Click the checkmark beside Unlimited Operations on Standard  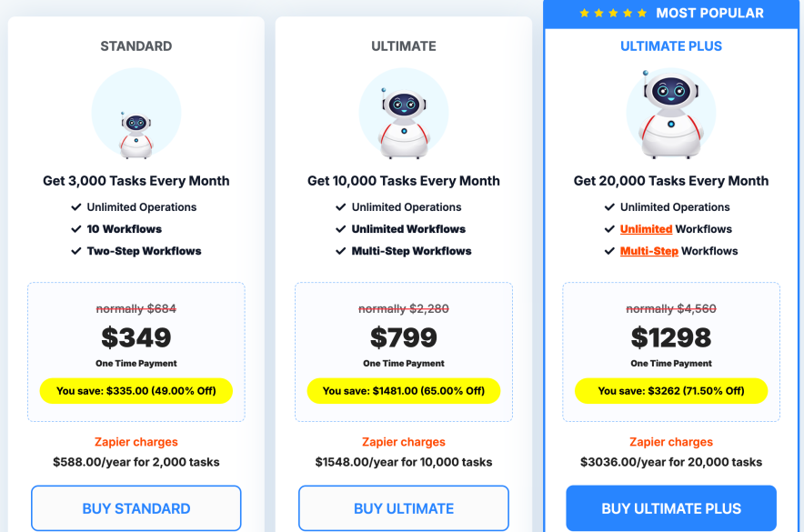(x=76, y=207)
